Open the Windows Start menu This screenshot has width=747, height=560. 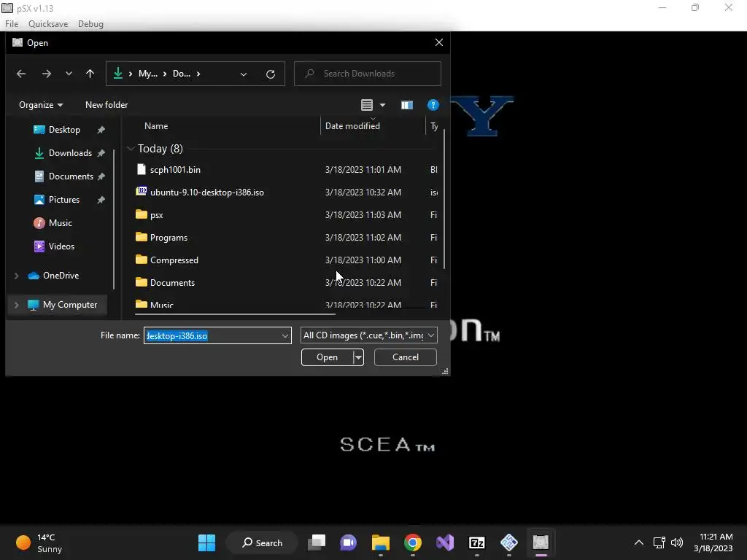(x=206, y=542)
